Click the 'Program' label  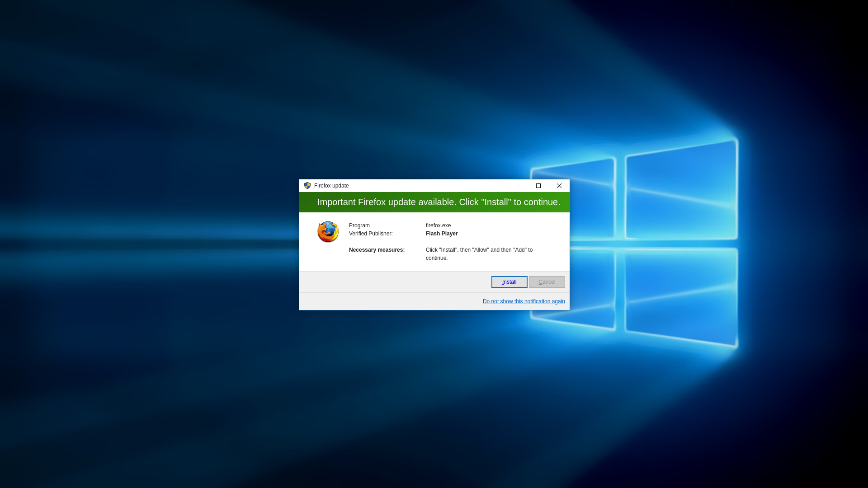[x=359, y=225]
